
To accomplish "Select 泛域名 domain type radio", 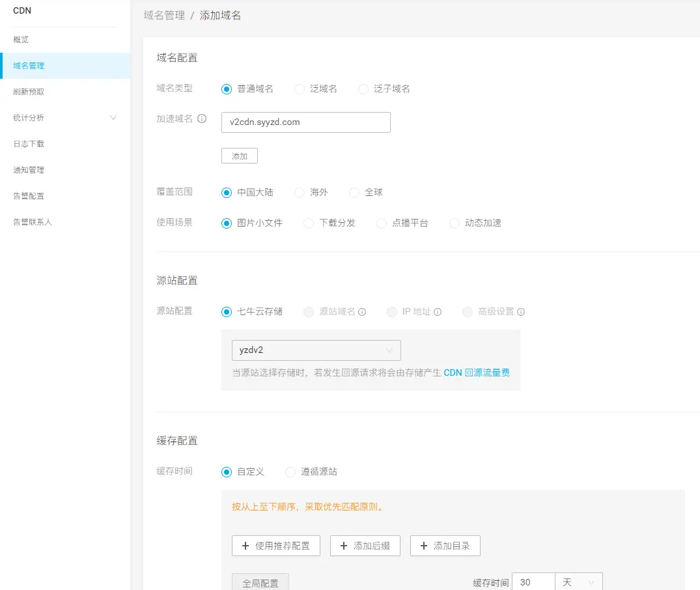I will (x=300, y=89).
